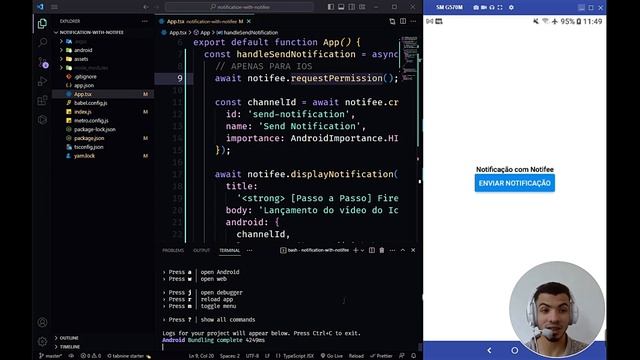The width and height of the screenshot is (640, 360).
Task: Open the Run and Debug view
Action: coord(42,81)
